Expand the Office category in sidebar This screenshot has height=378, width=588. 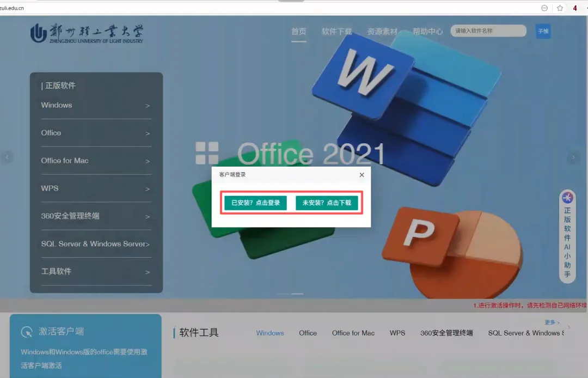coord(96,133)
